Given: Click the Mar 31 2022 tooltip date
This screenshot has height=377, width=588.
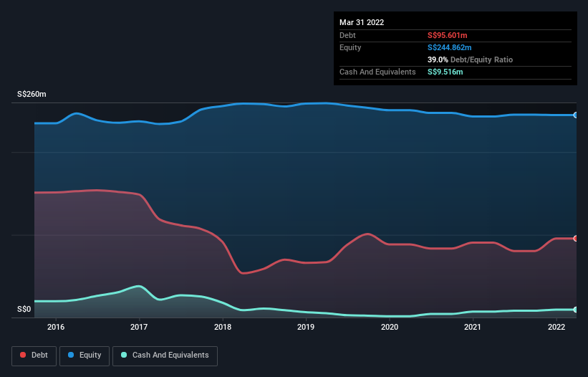Looking at the screenshot, I should tap(362, 22).
